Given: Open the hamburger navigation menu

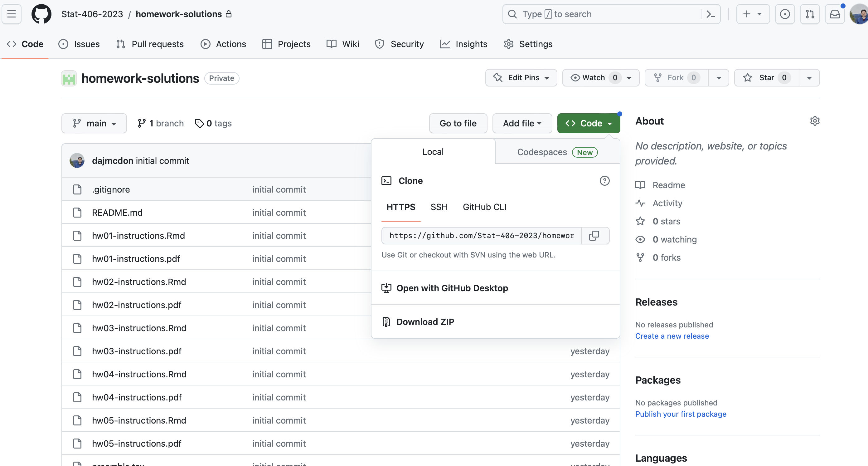Looking at the screenshot, I should pyautogui.click(x=12, y=14).
